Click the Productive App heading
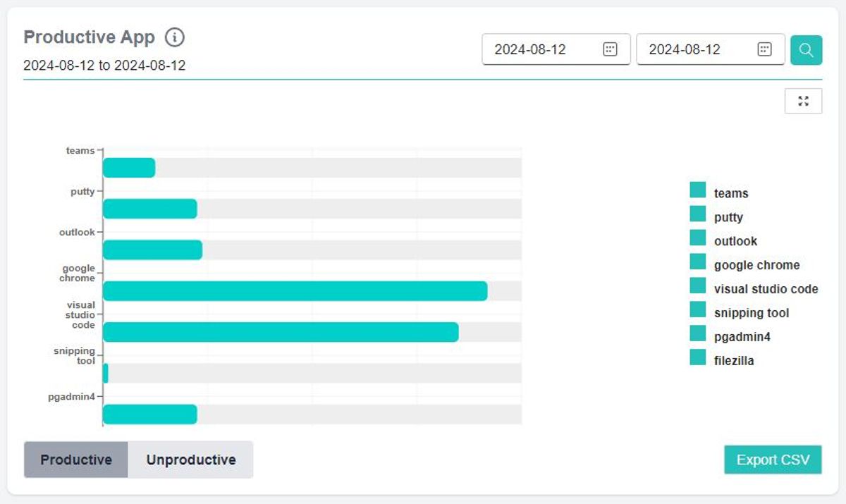Image resolution: width=846 pixels, height=504 pixels. click(89, 37)
